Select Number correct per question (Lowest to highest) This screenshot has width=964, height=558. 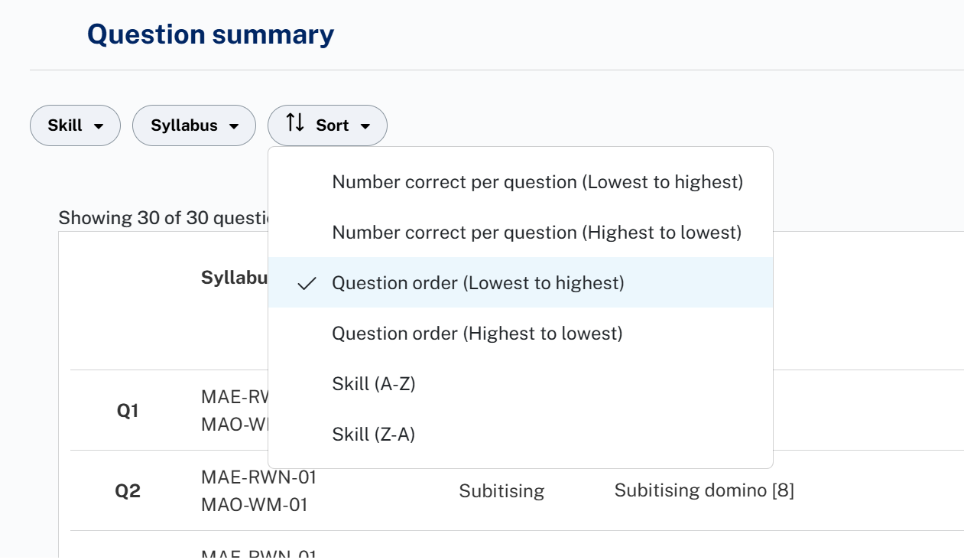click(520, 182)
